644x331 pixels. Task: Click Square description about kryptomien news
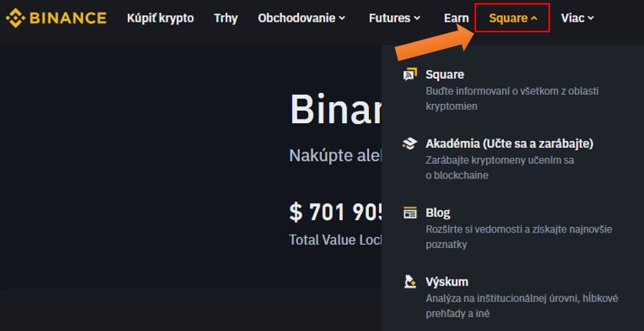[x=512, y=99]
